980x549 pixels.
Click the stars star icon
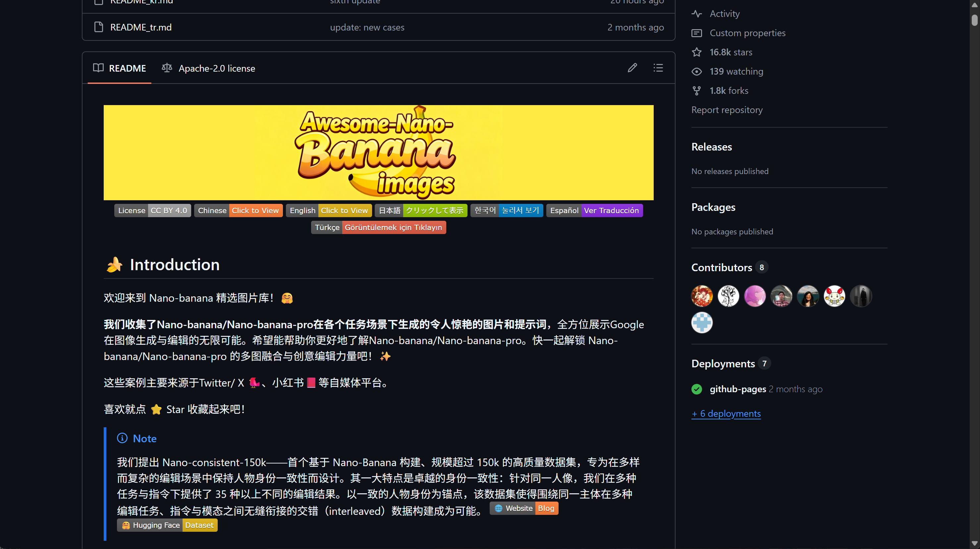(x=697, y=52)
